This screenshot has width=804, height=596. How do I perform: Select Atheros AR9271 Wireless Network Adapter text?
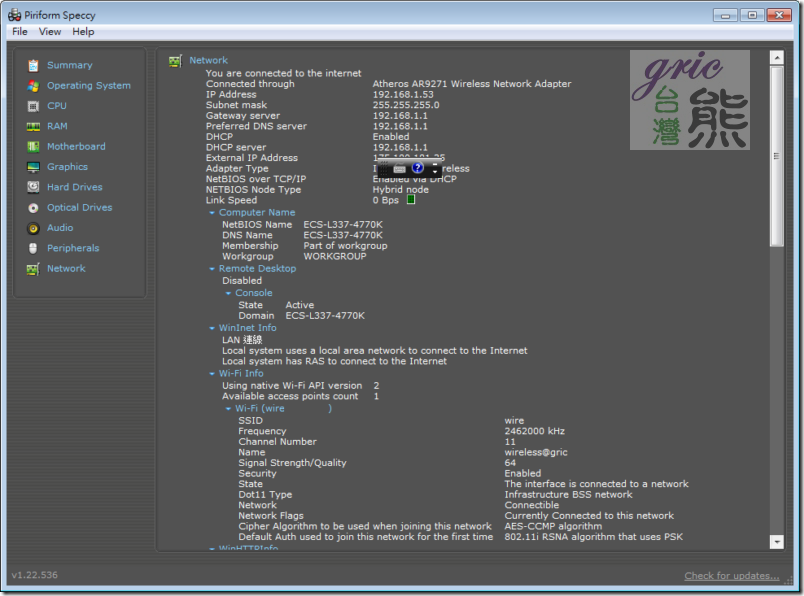[472, 84]
